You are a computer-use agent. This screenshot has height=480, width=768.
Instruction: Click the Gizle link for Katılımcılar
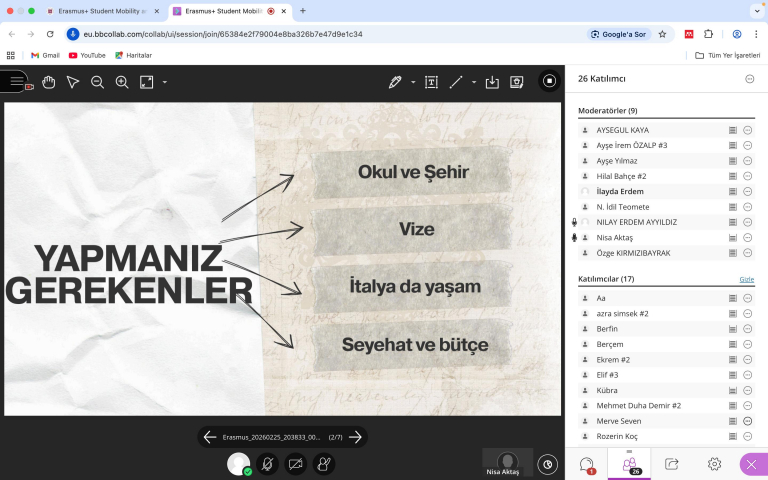click(x=746, y=279)
